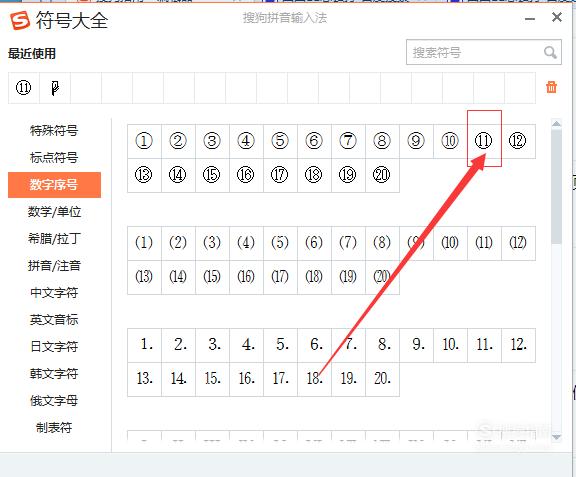This screenshot has width=576, height=477.
Task: Open 标点符号 category
Action: (x=54, y=158)
